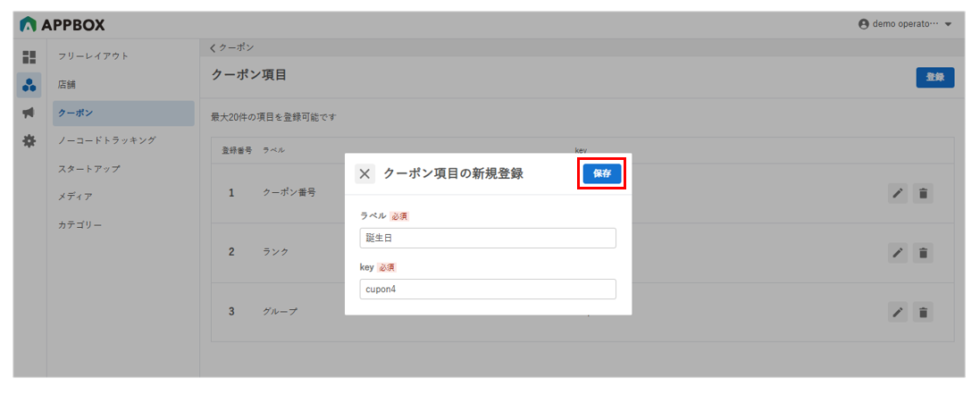
Task: Open the megaphone announcements icon
Action: coord(29,113)
